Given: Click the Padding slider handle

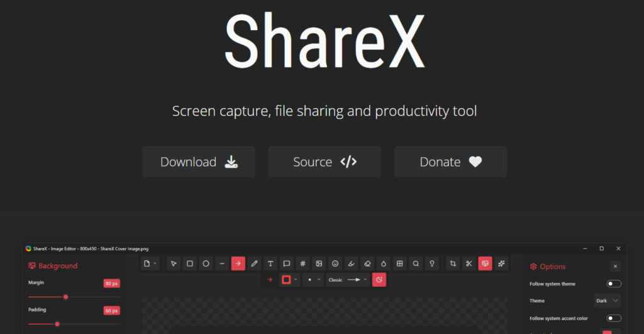Looking at the screenshot, I should pyautogui.click(x=57, y=324).
